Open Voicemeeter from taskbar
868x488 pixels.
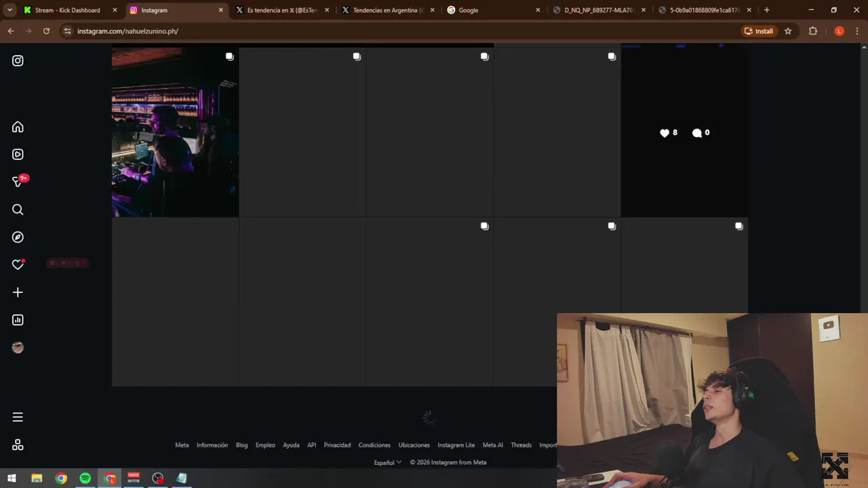(x=134, y=478)
